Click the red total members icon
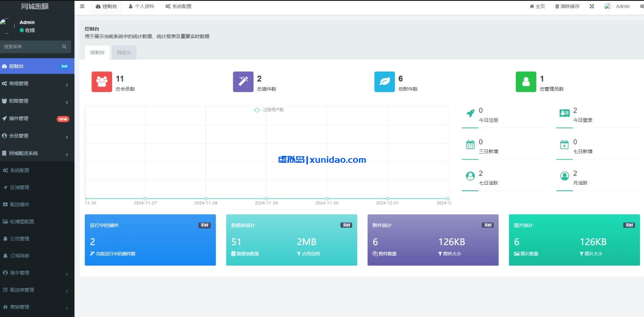Image resolution: width=644 pixels, height=317 pixels. (x=102, y=82)
